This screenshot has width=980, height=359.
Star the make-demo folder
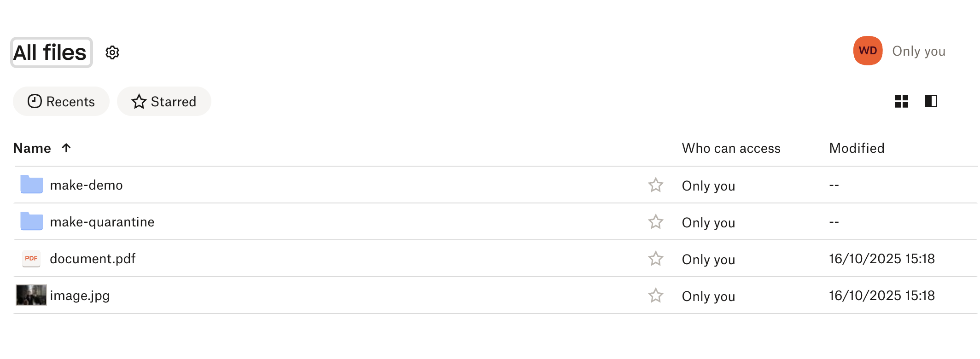point(655,185)
